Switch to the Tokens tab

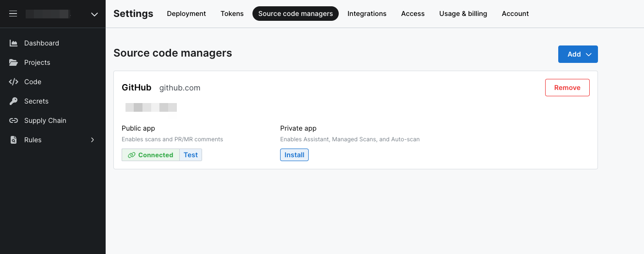click(232, 14)
